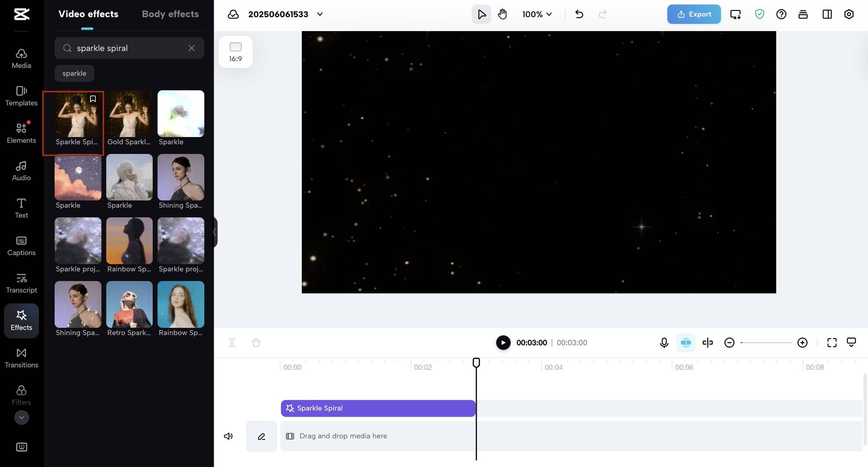Open the Audio panel
Image resolution: width=868 pixels, height=467 pixels.
coord(21,171)
